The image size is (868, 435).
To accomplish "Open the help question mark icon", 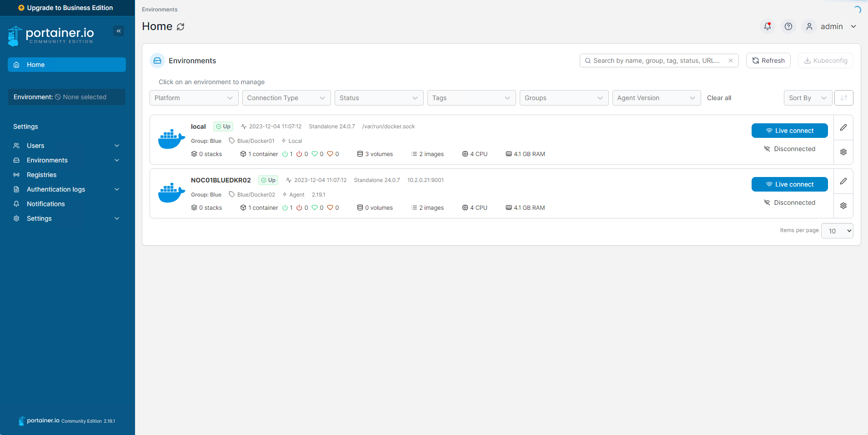I will click(x=788, y=26).
